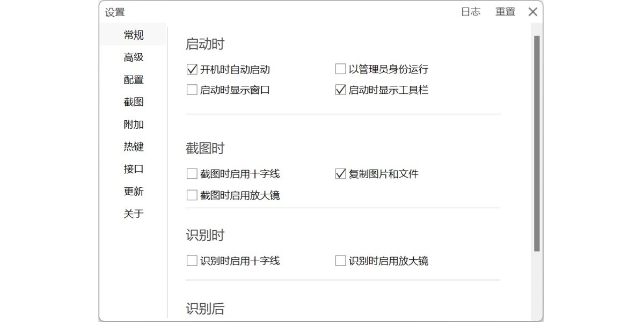Click the 重置 reset button
The height and width of the screenshot is (322, 644).
(x=505, y=12)
